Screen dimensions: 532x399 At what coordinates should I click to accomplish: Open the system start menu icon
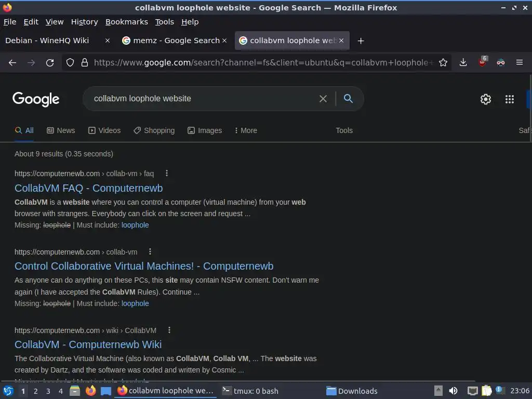8,391
